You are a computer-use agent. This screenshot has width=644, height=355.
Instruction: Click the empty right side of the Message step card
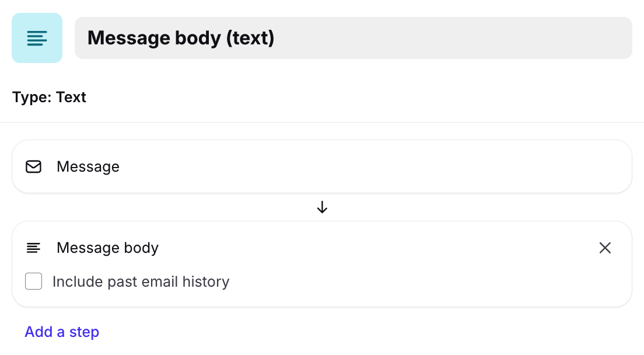tap(467, 167)
